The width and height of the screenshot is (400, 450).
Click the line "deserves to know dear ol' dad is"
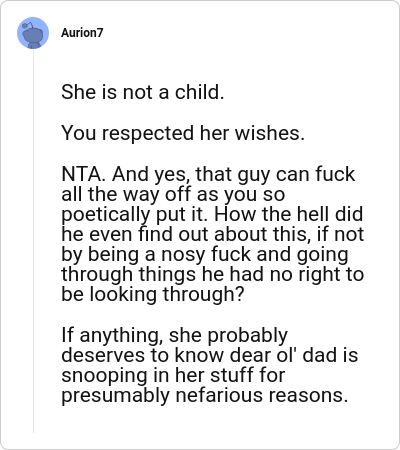click(210, 355)
